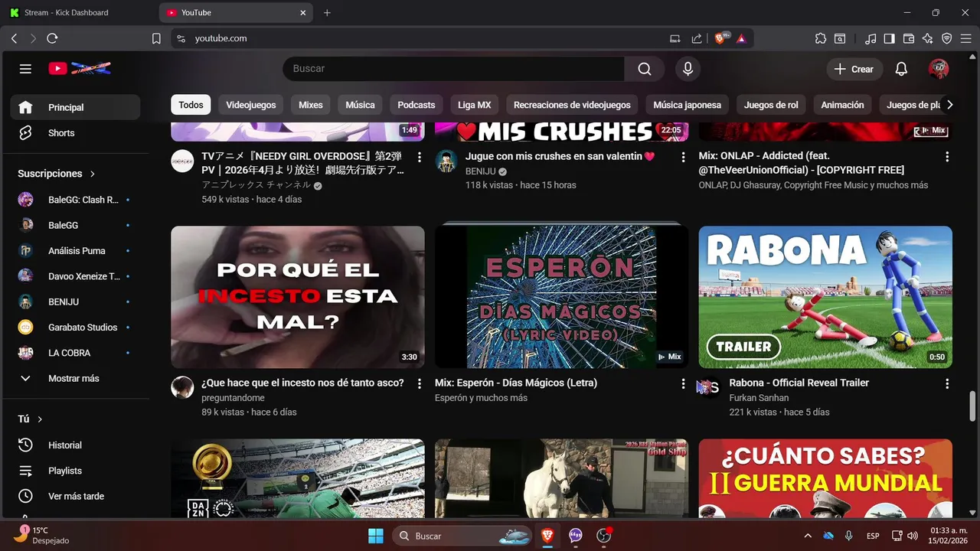Open Brave VPN shield icon
The image size is (980, 551).
(946, 38)
